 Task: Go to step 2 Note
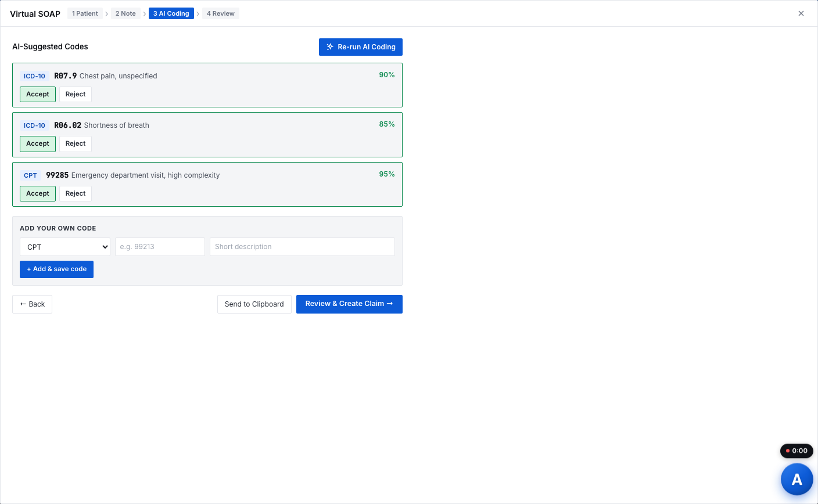(x=125, y=13)
